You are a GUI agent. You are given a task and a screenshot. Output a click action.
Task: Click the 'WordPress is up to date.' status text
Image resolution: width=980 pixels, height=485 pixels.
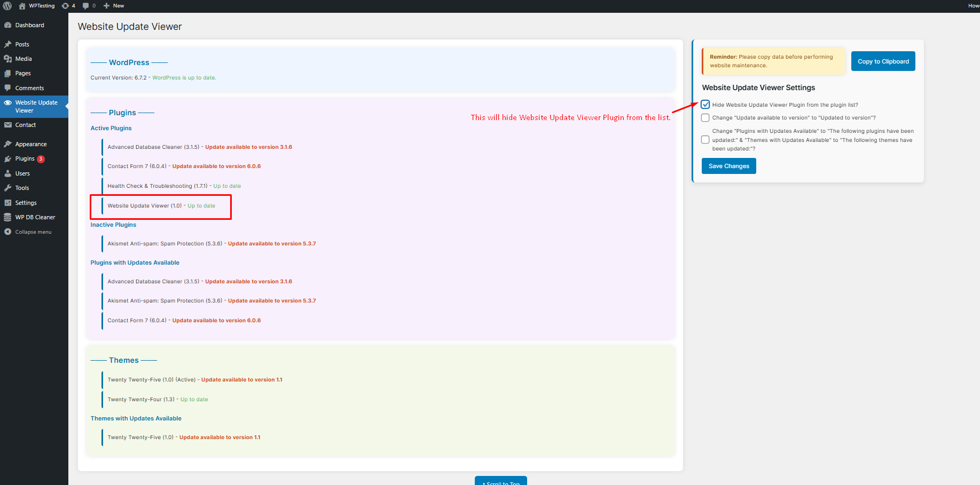click(x=184, y=78)
